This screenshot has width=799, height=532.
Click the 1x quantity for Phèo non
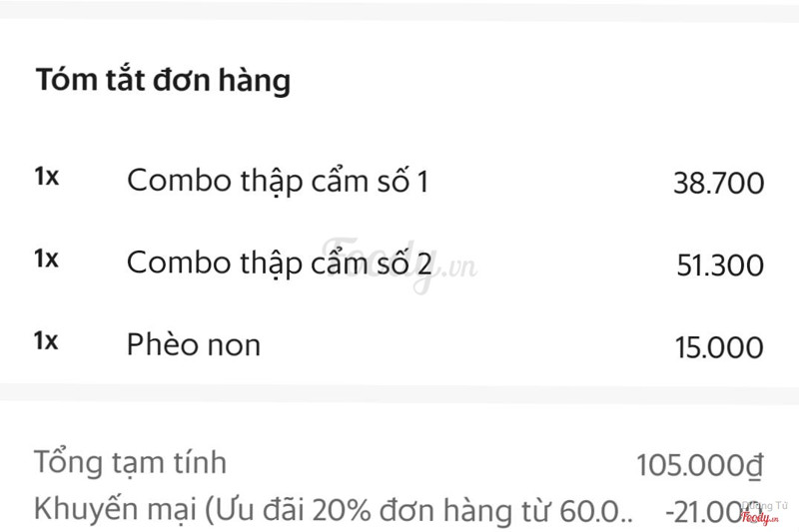tap(46, 341)
